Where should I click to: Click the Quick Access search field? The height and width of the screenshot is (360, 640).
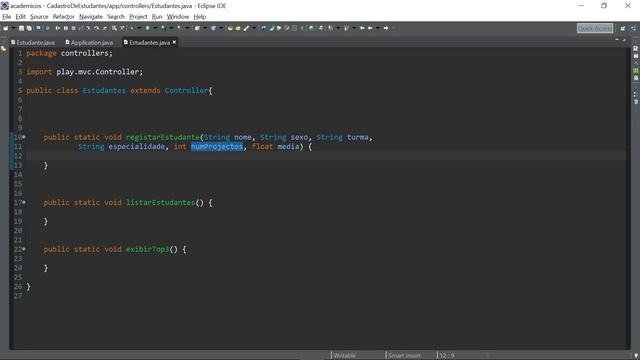click(x=595, y=28)
